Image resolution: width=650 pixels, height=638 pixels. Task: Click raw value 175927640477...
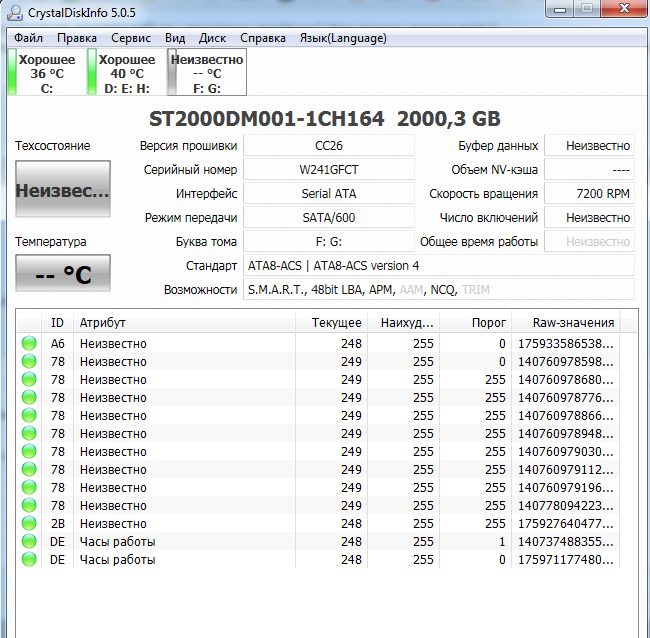[565, 524]
